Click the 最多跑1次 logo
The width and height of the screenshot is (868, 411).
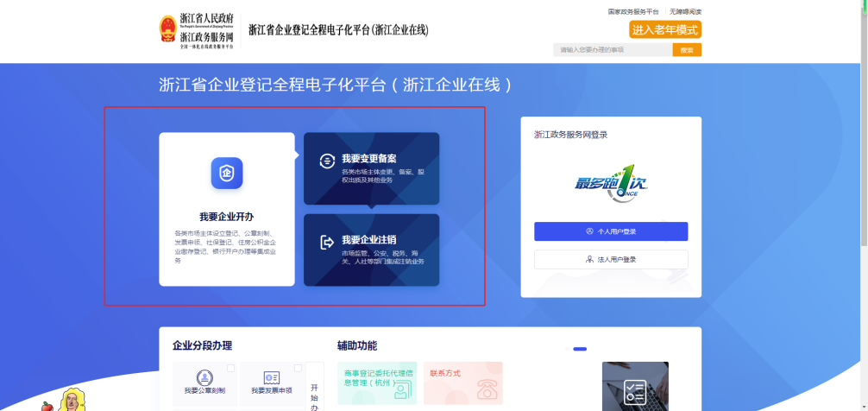[x=611, y=183]
